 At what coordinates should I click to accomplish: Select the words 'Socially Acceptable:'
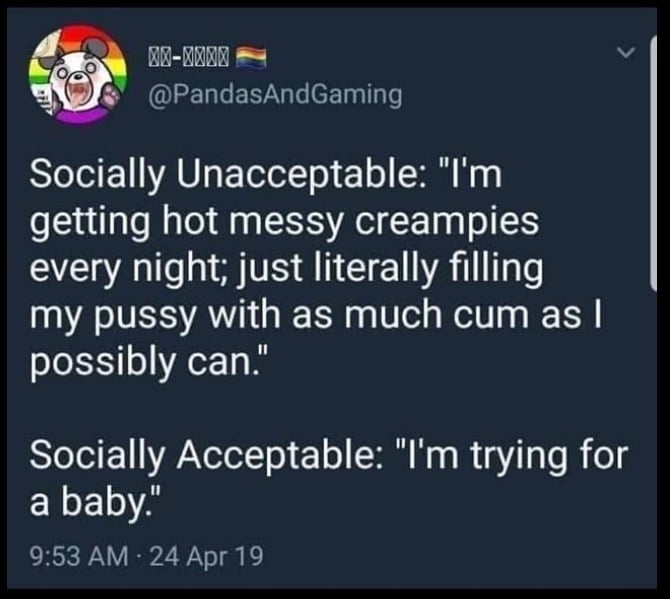click(203, 454)
